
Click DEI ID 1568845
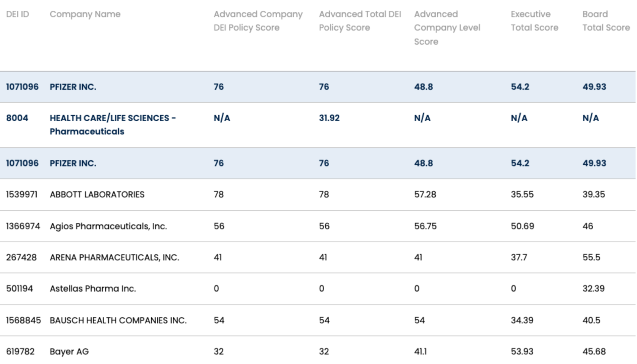tap(23, 321)
